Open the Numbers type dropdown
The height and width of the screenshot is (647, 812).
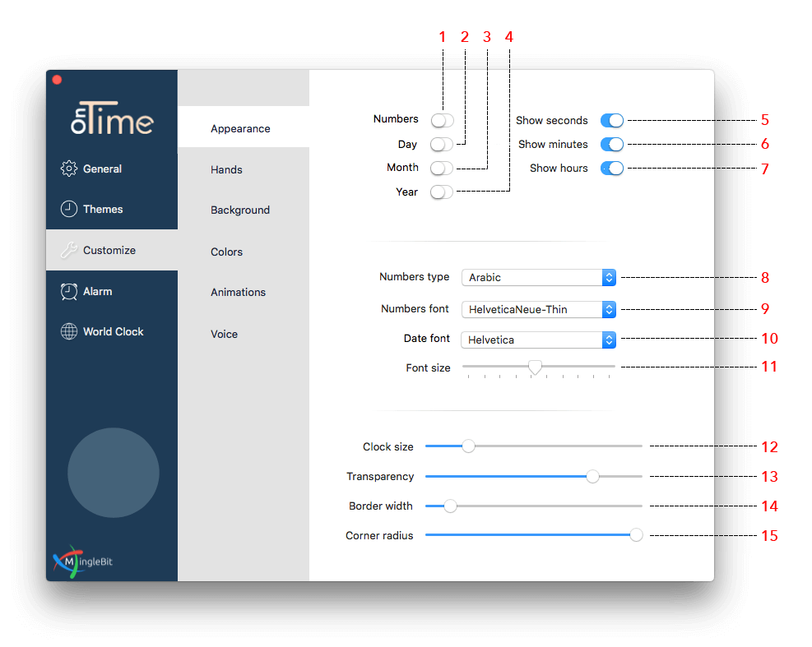click(x=539, y=277)
